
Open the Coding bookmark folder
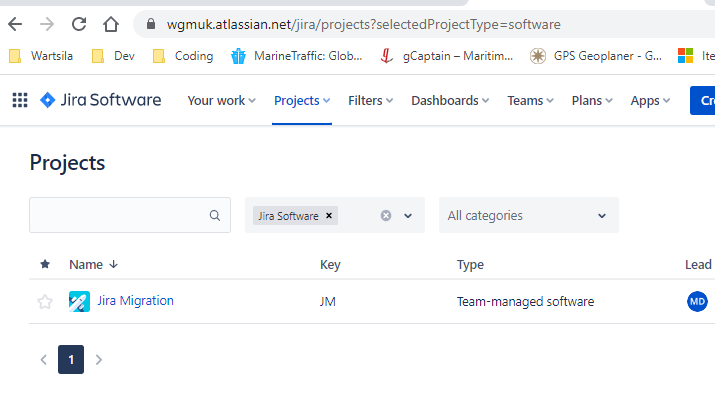(x=183, y=56)
